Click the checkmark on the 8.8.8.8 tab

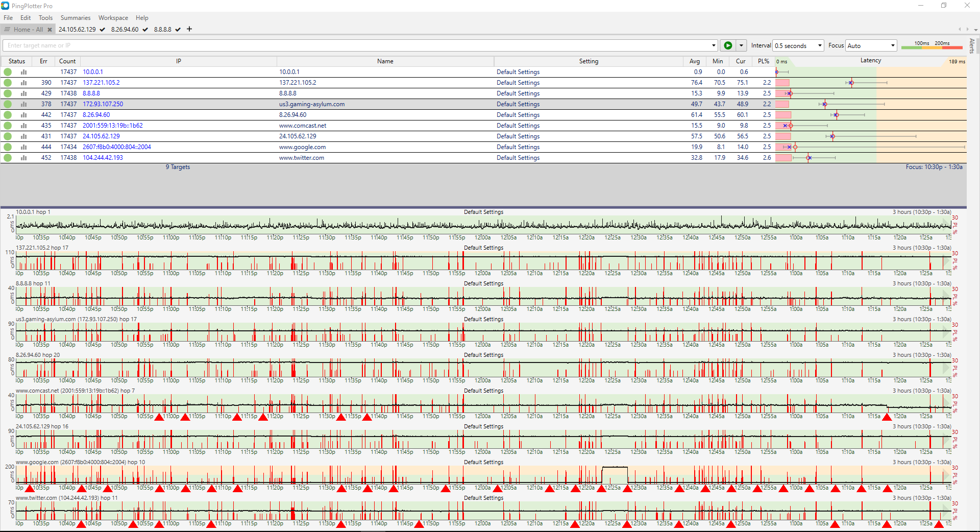point(178,30)
